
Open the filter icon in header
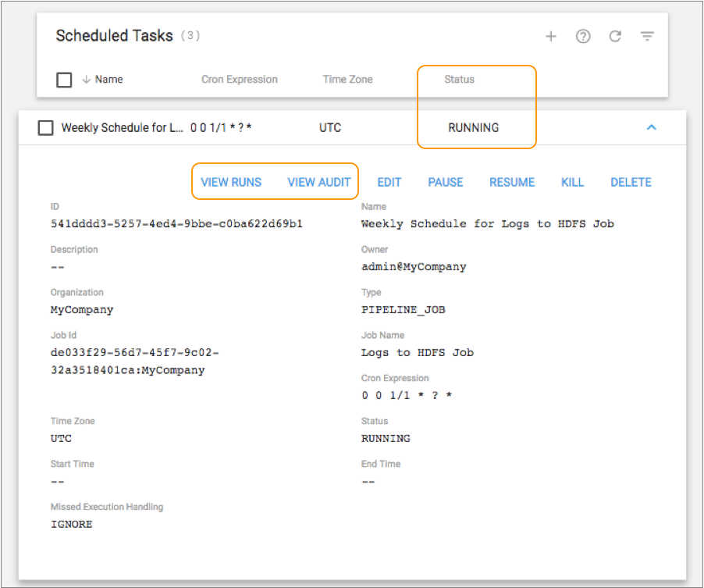647,37
